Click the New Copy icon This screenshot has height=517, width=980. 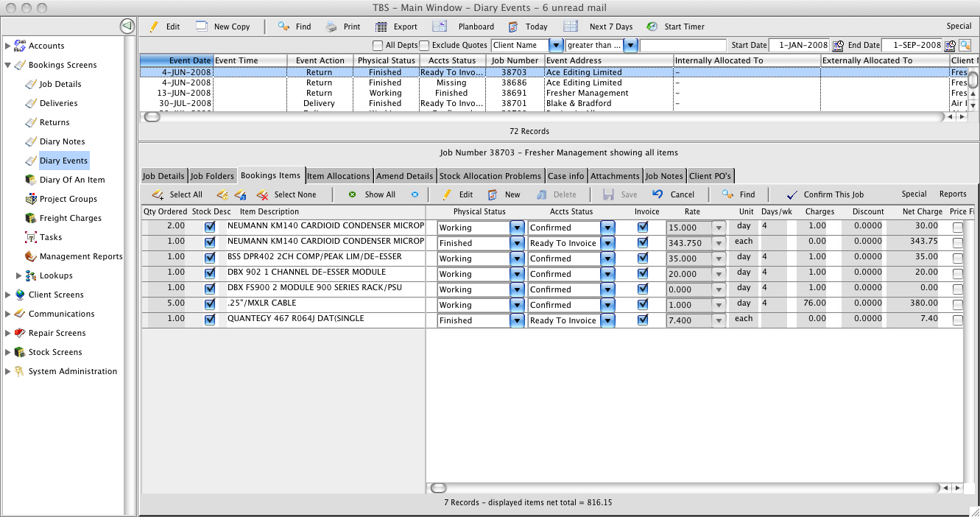[x=202, y=27]
